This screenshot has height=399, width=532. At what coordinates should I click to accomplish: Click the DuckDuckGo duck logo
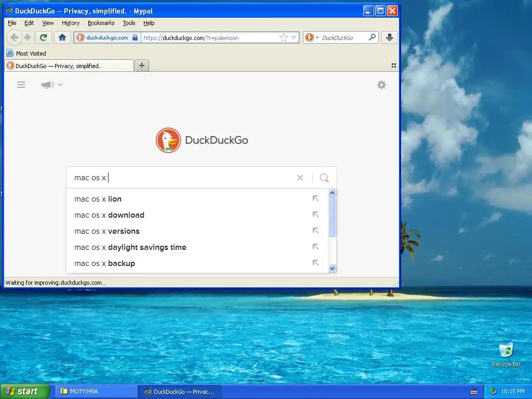(168, 140)
